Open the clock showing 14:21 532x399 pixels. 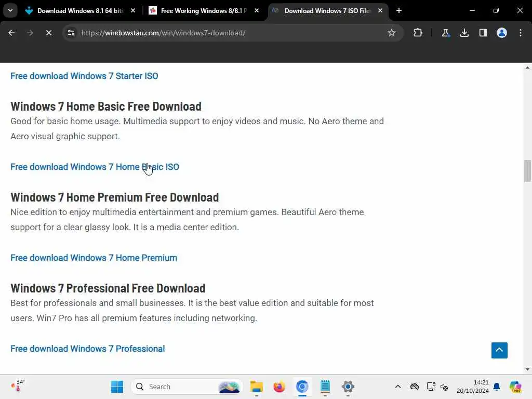pyautogui.click(x=472, y=387)
